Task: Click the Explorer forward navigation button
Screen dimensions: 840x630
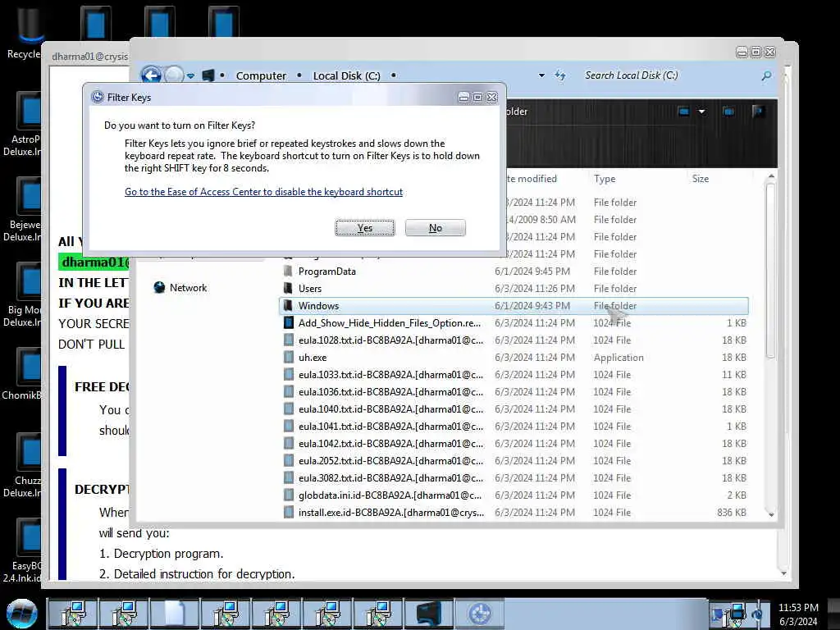Action: [173, 75]
